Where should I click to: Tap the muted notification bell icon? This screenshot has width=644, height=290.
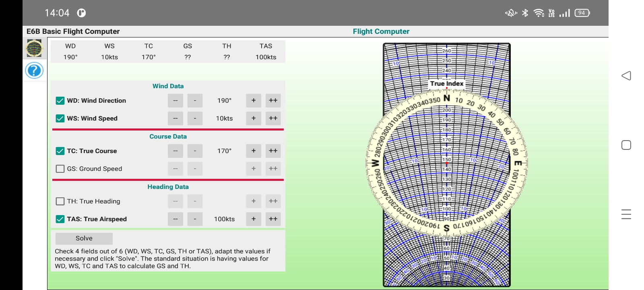(x=511, y=13)
